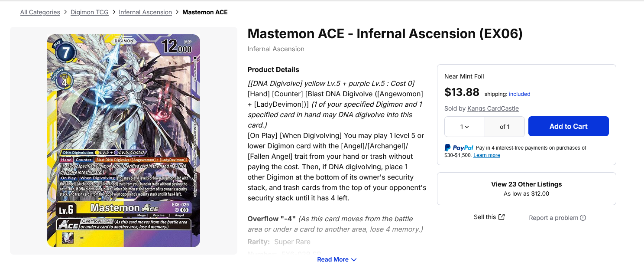Go to the Digimon TCG breadcrumb
644x275 pixels.
(x=89, y=12)
